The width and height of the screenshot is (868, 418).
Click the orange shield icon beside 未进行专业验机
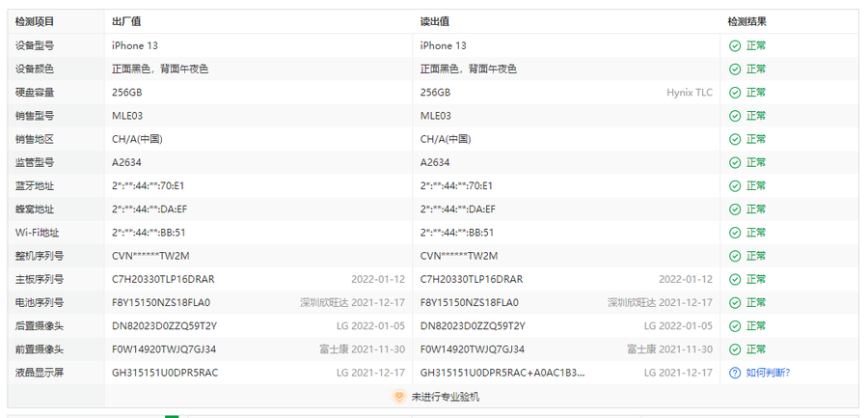[398, 397]
